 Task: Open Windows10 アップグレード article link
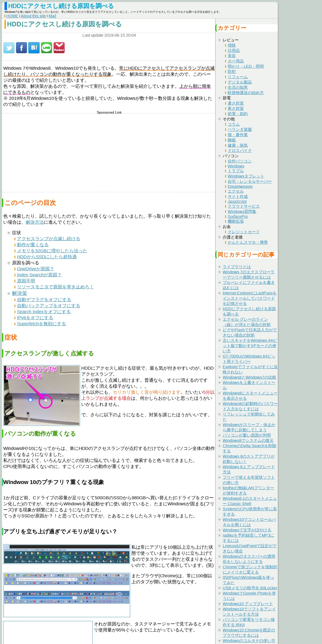click(248, 604)
